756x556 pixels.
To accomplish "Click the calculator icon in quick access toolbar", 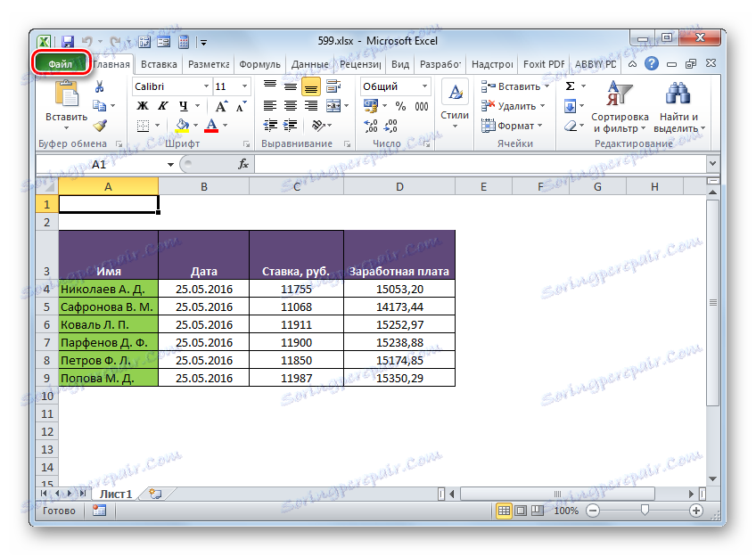I will 184,42.
